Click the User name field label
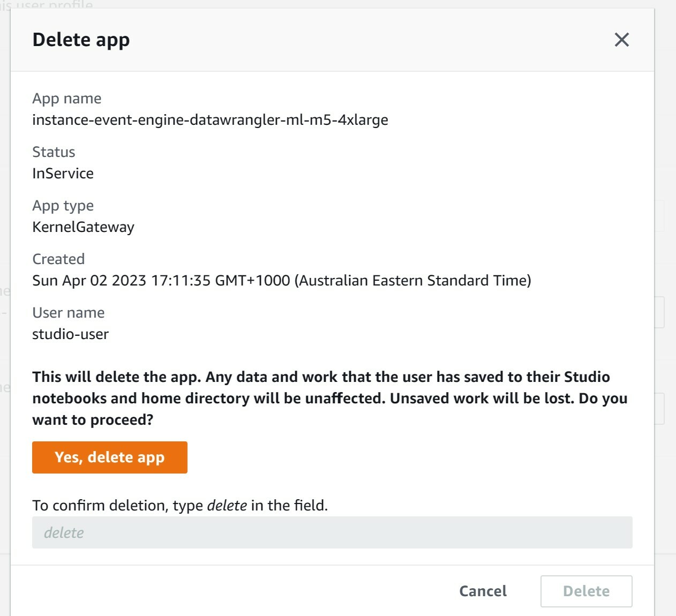Viewport: 676px width, 616px height. click(69, 312)
